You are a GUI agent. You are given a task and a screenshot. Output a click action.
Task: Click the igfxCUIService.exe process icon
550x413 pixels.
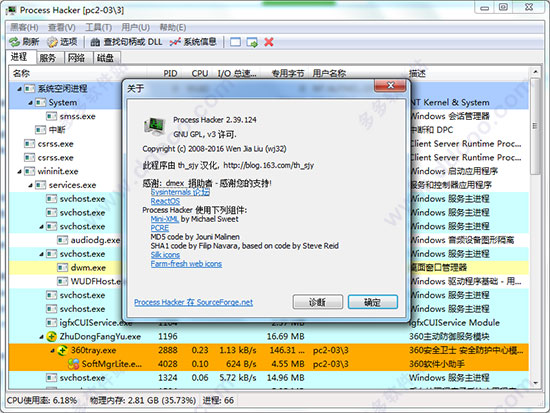[51, 322]
